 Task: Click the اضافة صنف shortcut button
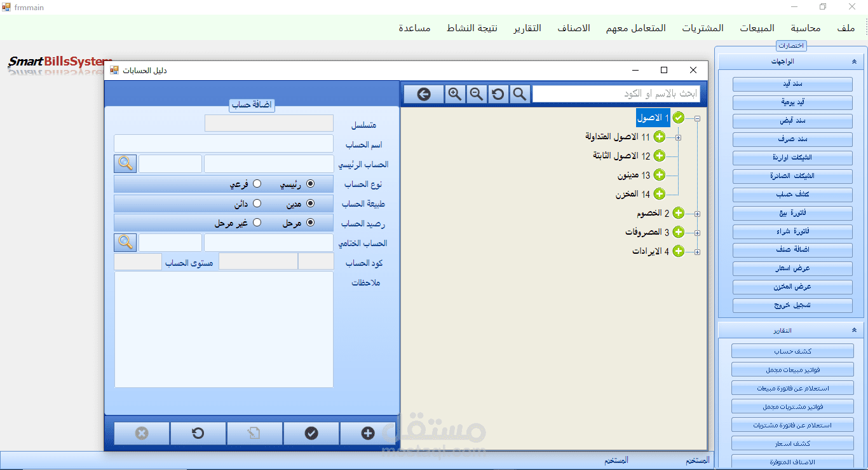click(792, 250)
